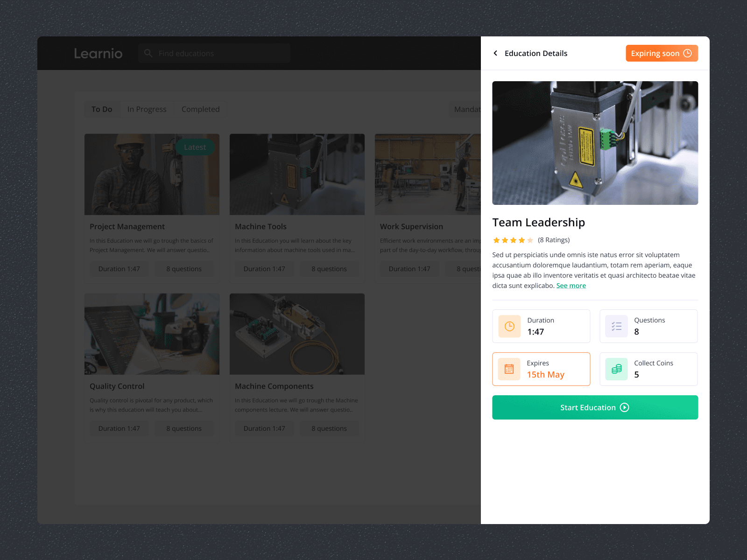Go back using the Education Details arrow
Image resolution: width=747 pixels, height=560 pixels.
(x=495, y=53)
